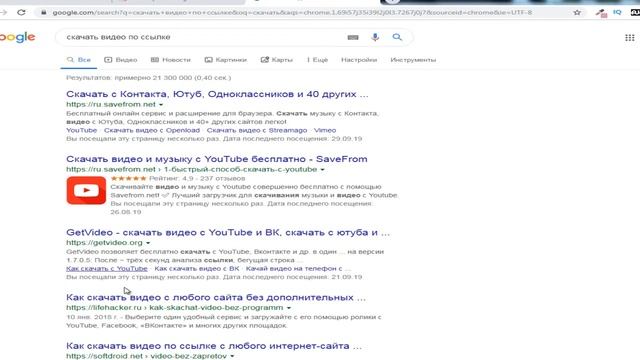640x360 pixels.
Task: Click the lifehacker.ru URL text under the fourth result
Action: coord(175,308)
